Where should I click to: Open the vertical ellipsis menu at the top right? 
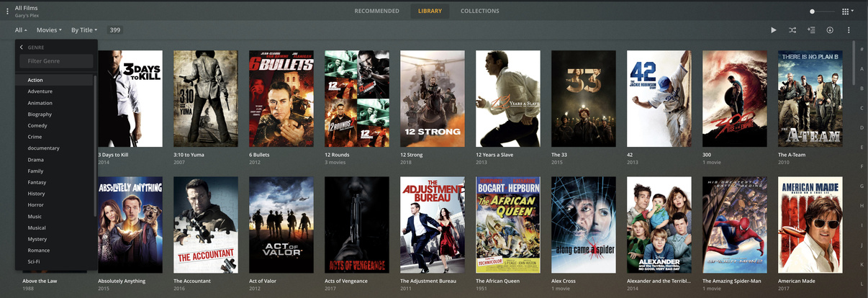pyautogui.click(x=849, y=30)
